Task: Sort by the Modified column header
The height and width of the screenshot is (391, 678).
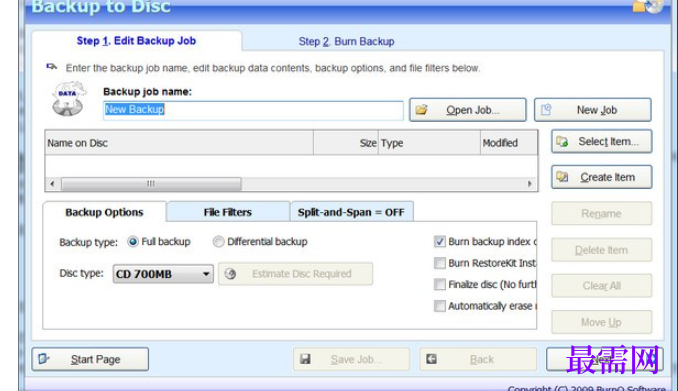Action: [x=509, y=143]
